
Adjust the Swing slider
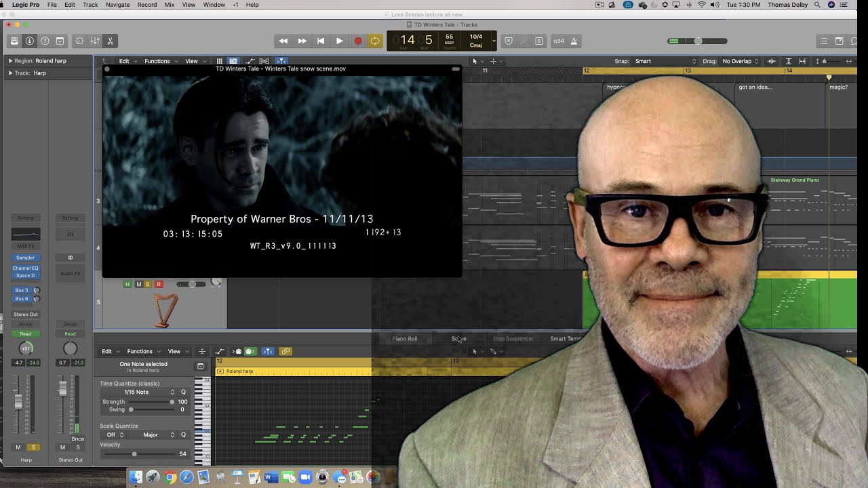tap(151, 410)
